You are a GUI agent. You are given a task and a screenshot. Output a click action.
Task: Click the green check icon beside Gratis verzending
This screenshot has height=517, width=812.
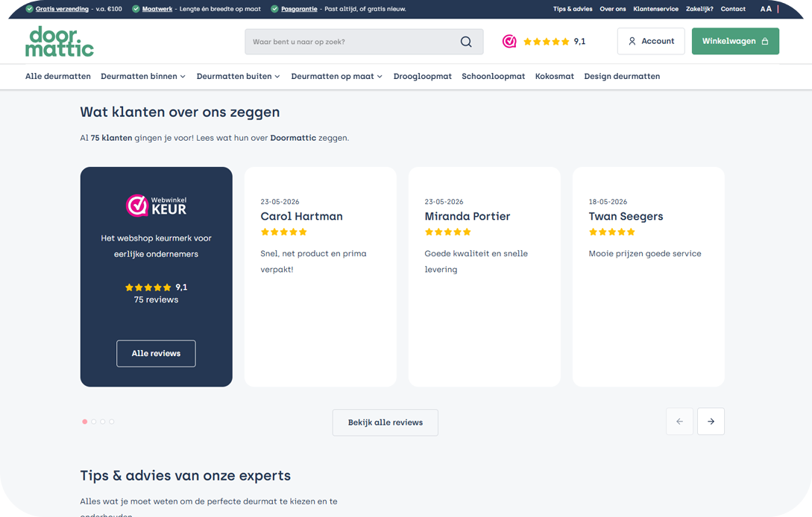(x=30, y=9)
